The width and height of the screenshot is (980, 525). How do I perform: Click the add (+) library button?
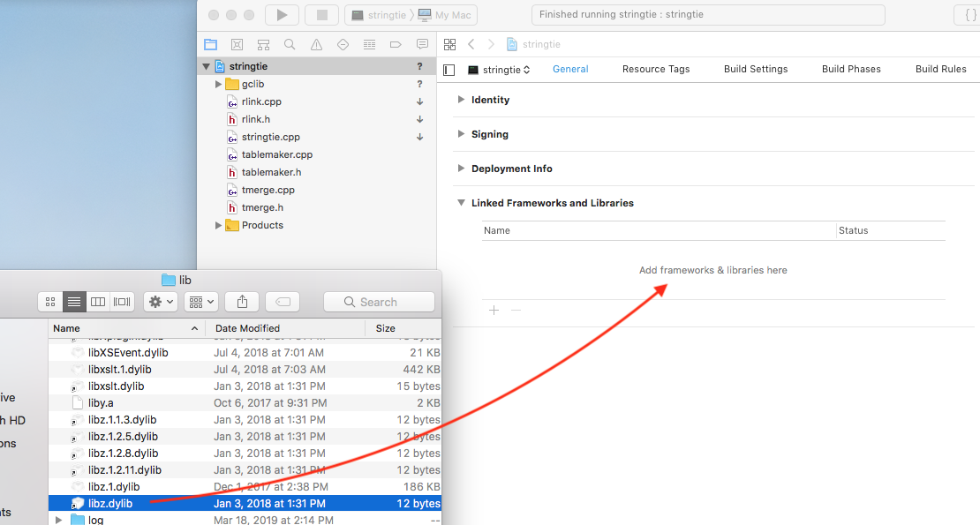click(494, 311)
